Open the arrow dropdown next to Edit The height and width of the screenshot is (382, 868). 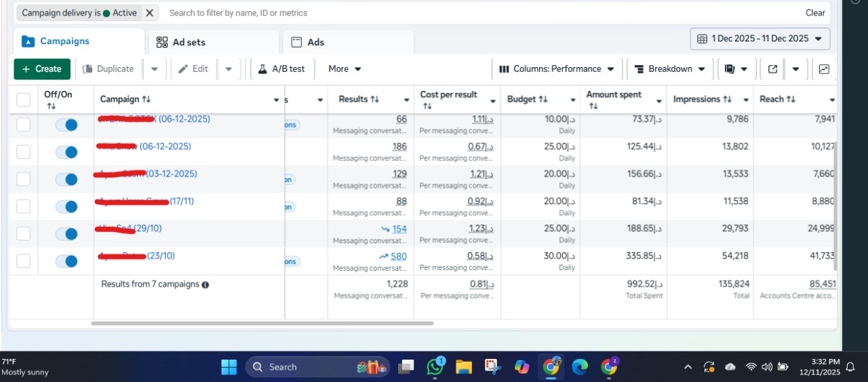click(x=228, y=69)
